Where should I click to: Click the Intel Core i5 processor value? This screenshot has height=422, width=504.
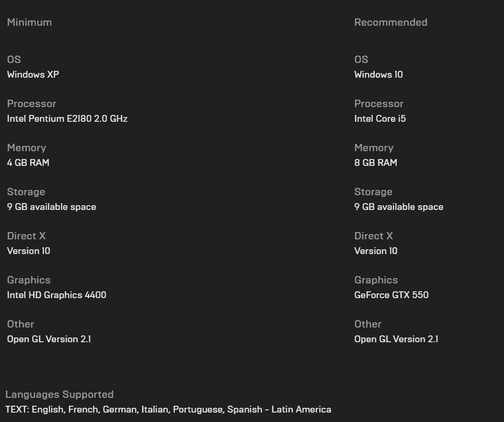pyautogui.click(x=380, y=119)
